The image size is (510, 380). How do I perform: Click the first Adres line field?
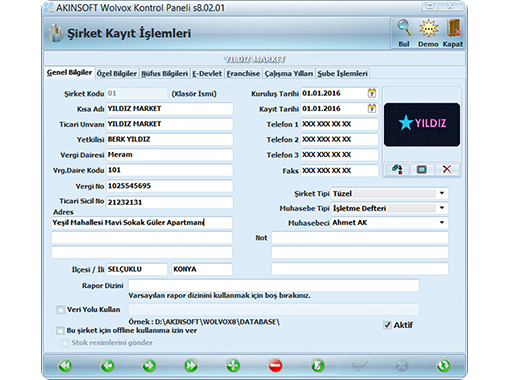tap(142, 223)
